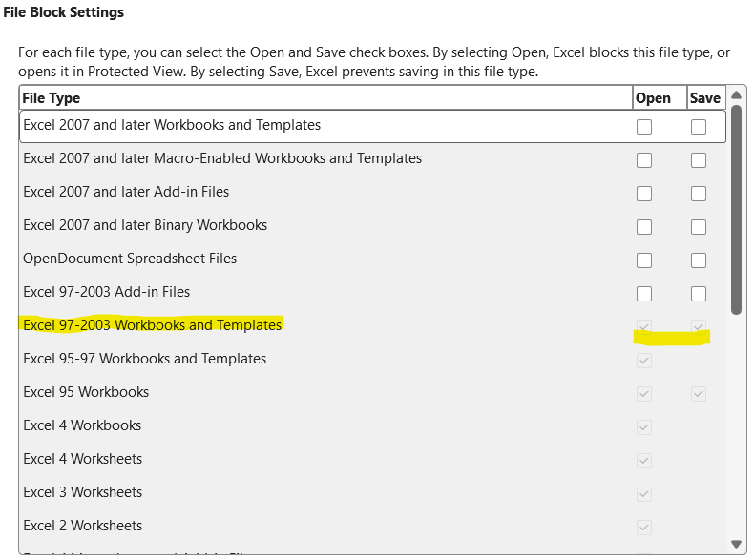Tick Open for Excel 2007 Add-in Files

(x=644, y=194)
